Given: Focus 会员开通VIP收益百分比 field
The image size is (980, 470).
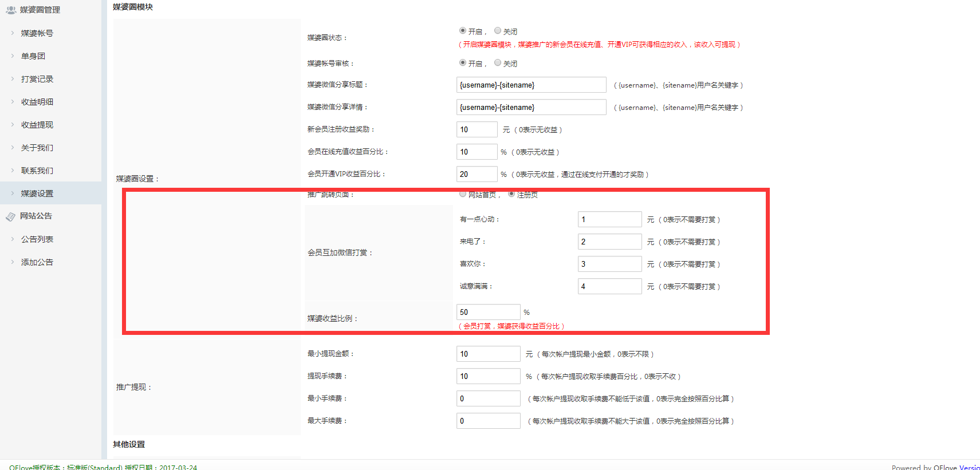Looking at the screenshot, I should pos(477,174).
